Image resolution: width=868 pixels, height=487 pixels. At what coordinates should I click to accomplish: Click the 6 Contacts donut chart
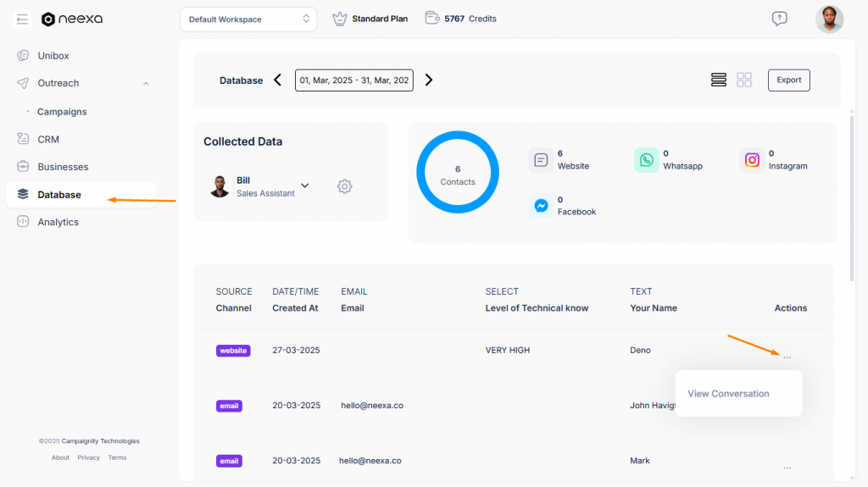click(x=458, y=172)
